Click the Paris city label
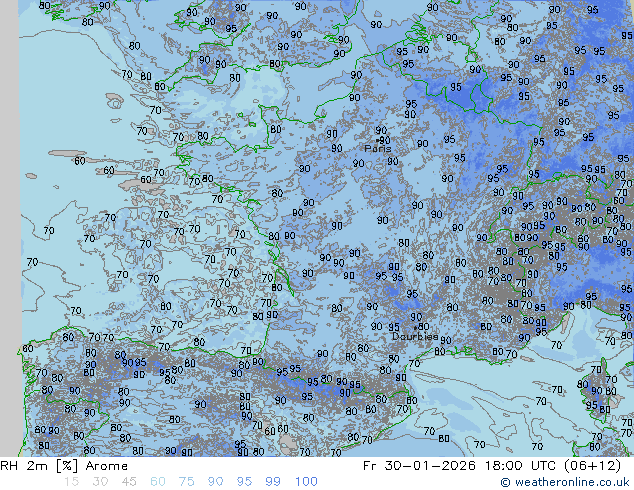 point(378,149)
